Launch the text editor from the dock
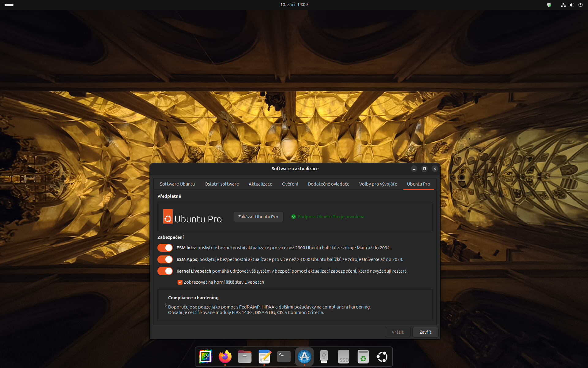 (264, 357)
